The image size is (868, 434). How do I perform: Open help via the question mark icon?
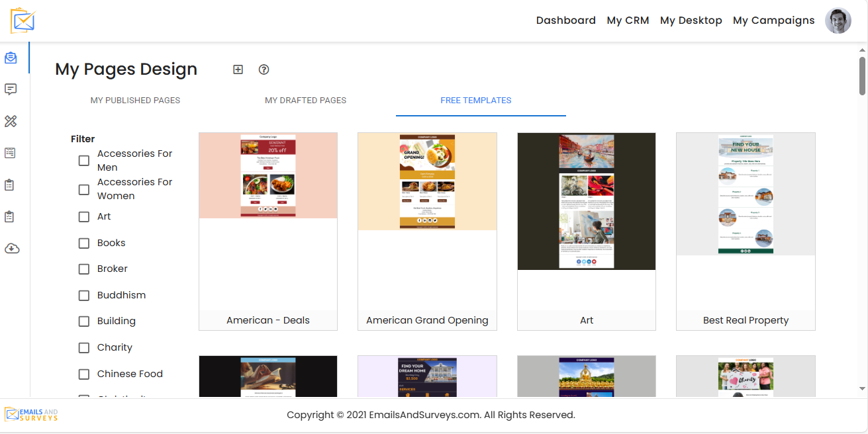coord(264,69)
